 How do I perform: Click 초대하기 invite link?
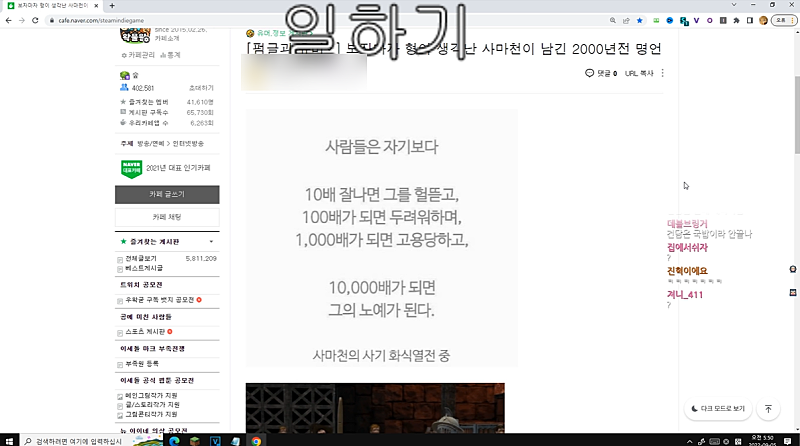point(201,88)
